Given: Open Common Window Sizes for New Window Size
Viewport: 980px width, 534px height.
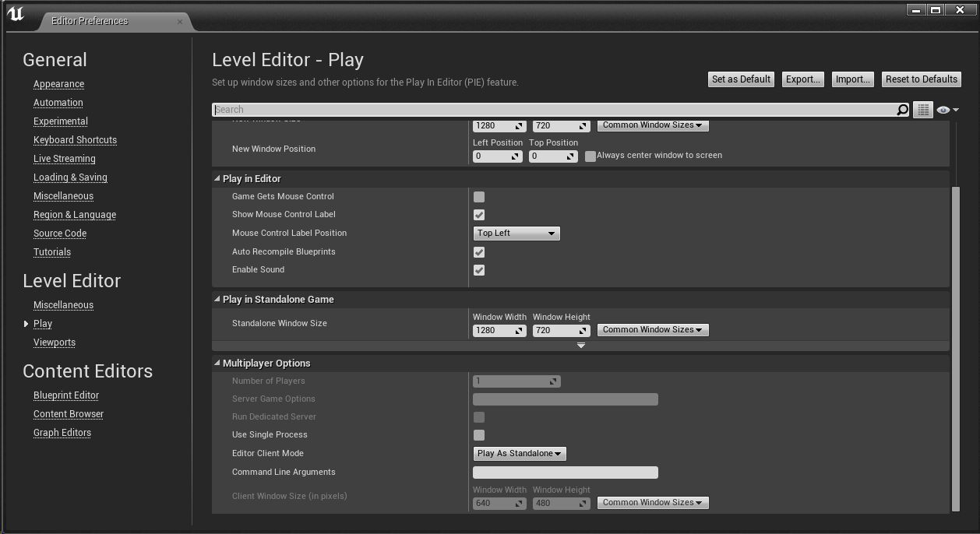Looking at the screenshot, I should coord(653,125).
